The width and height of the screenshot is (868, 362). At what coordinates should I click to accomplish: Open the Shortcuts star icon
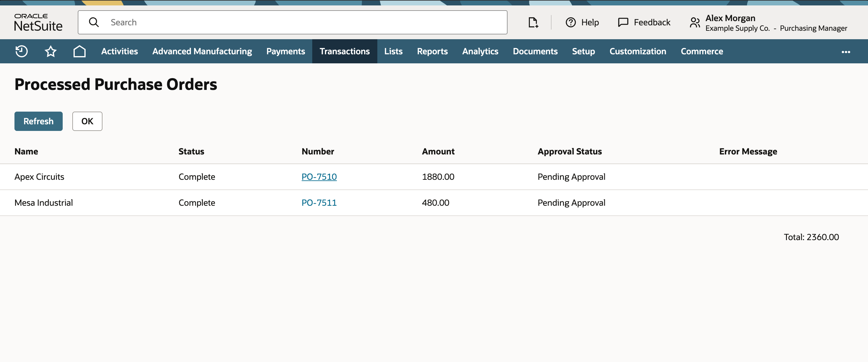pos(51,51)
